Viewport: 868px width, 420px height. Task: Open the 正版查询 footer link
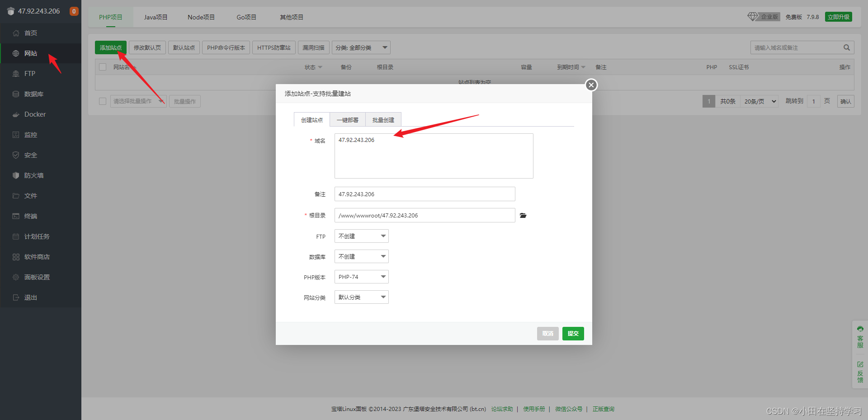point(604,409)
